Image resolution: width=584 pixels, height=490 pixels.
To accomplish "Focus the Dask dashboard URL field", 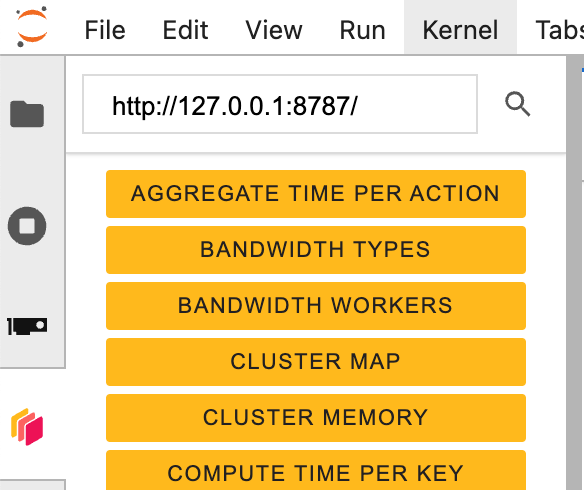I will point(280,104).
